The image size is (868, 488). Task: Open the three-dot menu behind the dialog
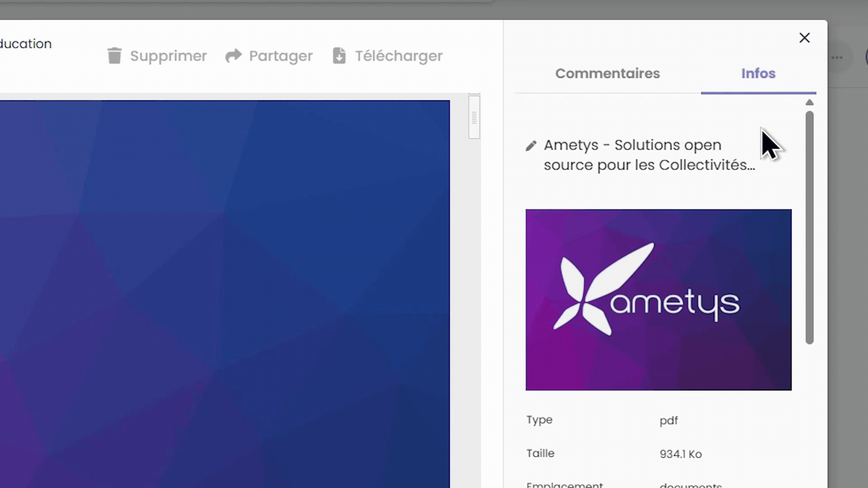837,57
